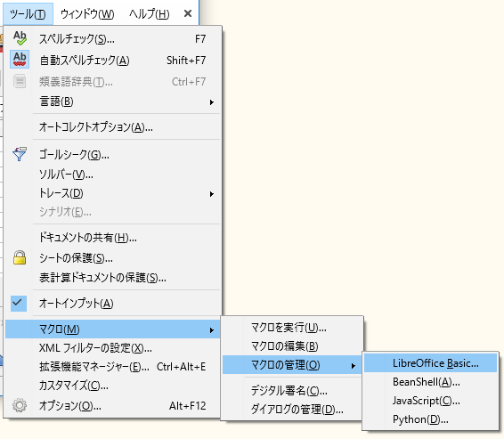
Task: Click LibreOffice Basic... entry
Action: click(430, 363)
